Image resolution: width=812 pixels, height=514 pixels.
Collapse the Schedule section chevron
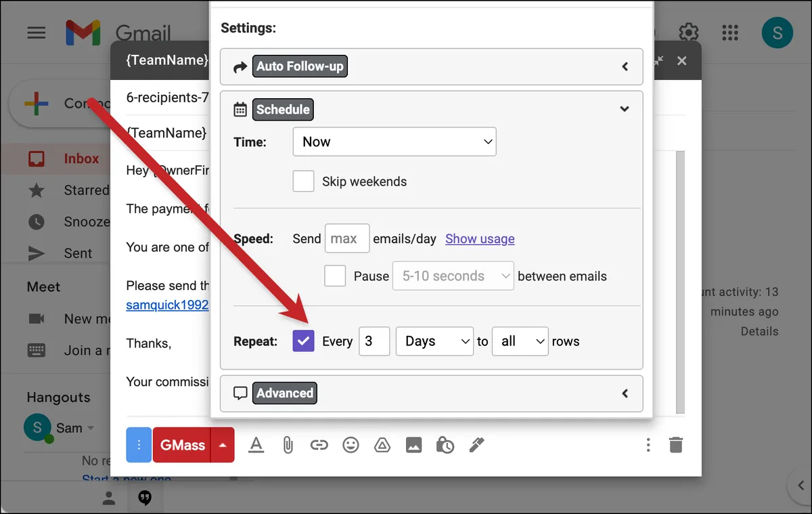point(625,109)
